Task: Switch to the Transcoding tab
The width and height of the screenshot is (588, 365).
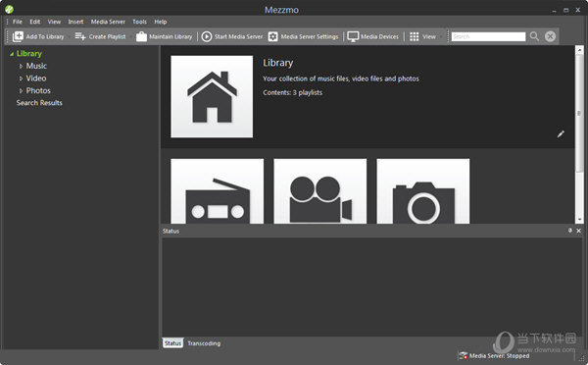Action: (204, 343)
